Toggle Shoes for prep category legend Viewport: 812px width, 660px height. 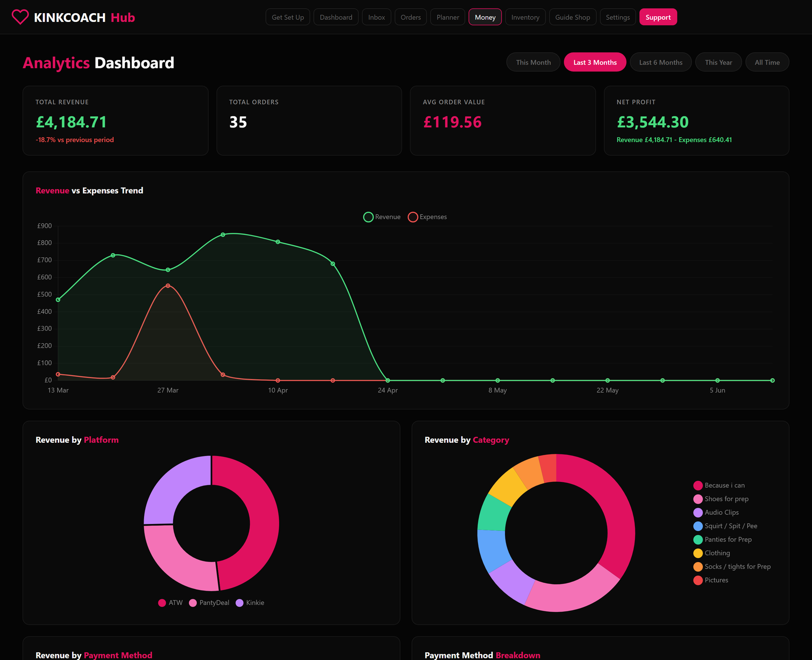[x=721, y=499]
